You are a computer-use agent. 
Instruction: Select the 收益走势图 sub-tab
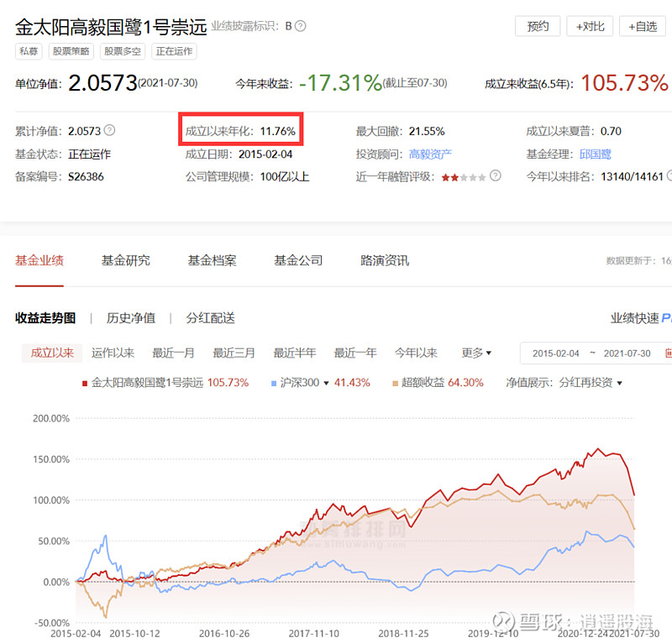pos(45,318)
